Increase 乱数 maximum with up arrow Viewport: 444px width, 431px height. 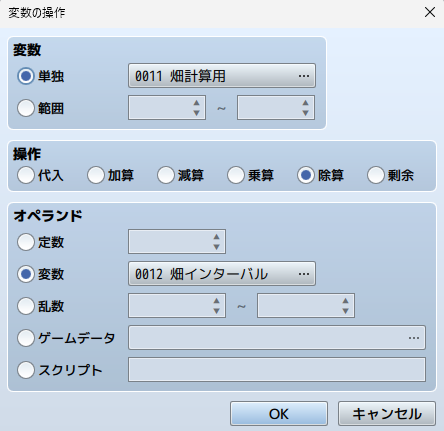[345, 301]
